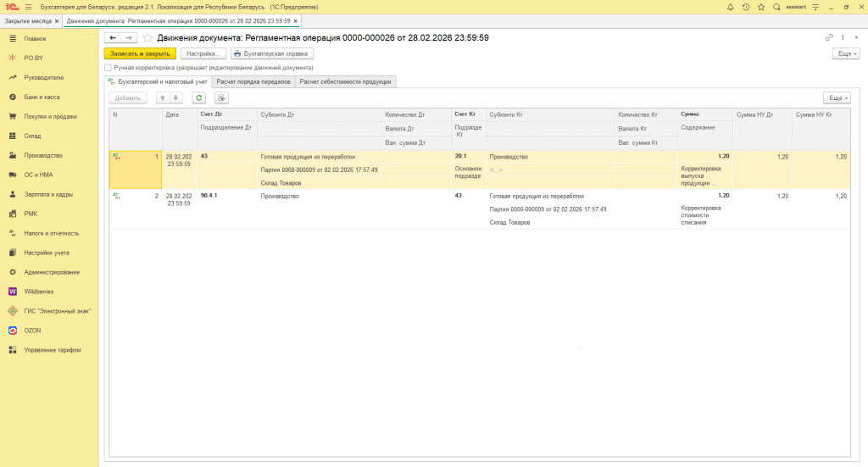Image resolution: width=868 pixels, height=467 pixels.
Task: Click the Записать и закрыть button
Action: [x=140, y=53]
